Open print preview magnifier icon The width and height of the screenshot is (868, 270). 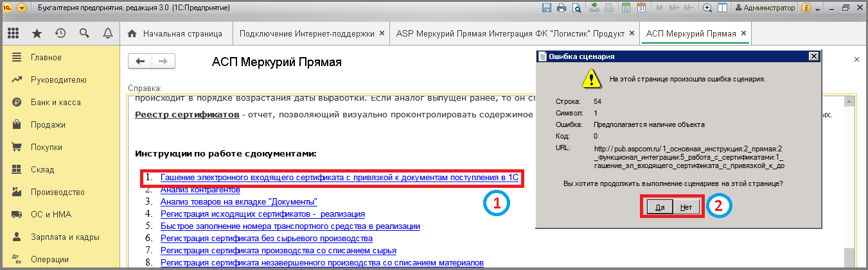pos(577,8)
